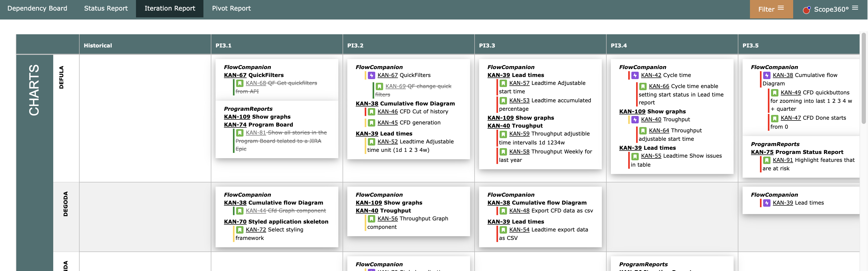Click the story icon beside KAN-45

pos(372,123)
